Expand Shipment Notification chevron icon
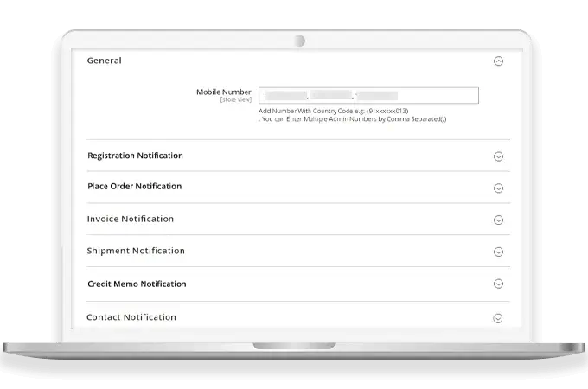Viewport: 588px width, 389px height. tap(498, 252)
